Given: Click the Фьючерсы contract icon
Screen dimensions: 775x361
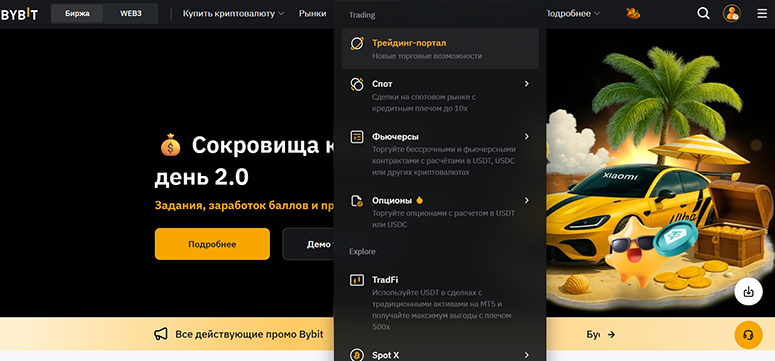Looking at the screenshot, I should click(x=357, y=137).
